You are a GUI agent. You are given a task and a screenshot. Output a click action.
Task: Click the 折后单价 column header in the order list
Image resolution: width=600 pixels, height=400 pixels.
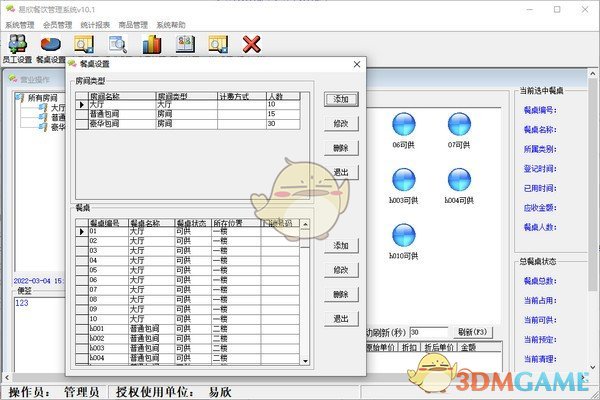tap(439, 347)
